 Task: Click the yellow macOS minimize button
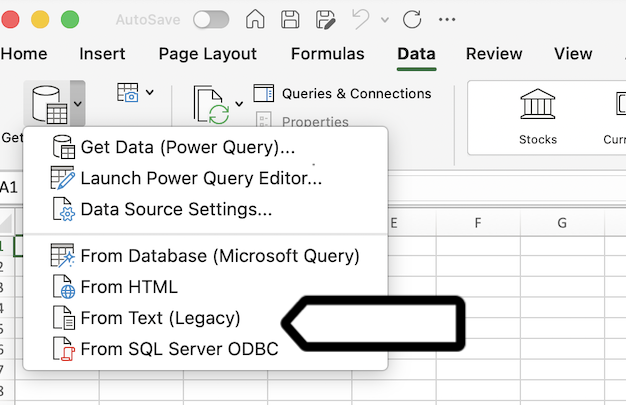click(x=40, y=19)
